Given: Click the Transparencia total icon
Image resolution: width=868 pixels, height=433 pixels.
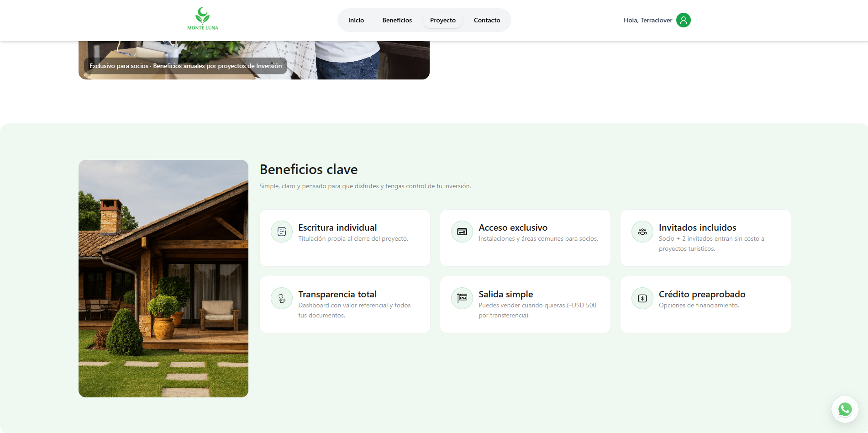Looking at the screenshot, I should [x=282, y=298].
